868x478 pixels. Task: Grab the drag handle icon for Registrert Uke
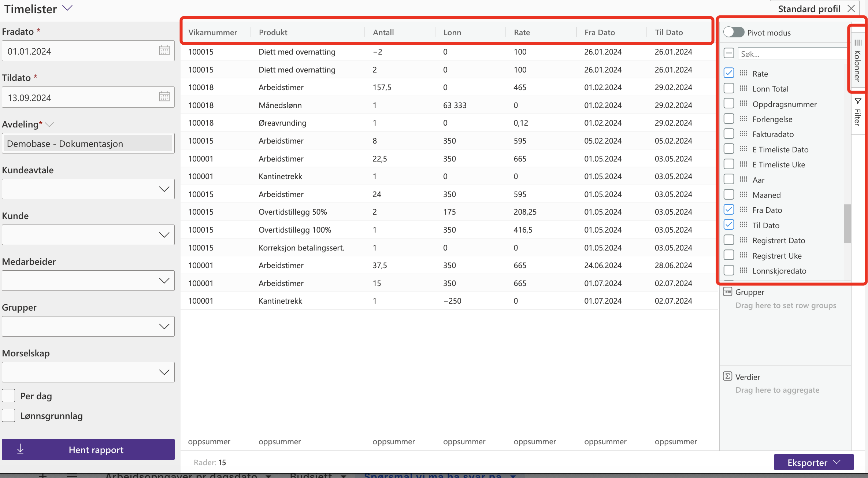coord(743,255)
